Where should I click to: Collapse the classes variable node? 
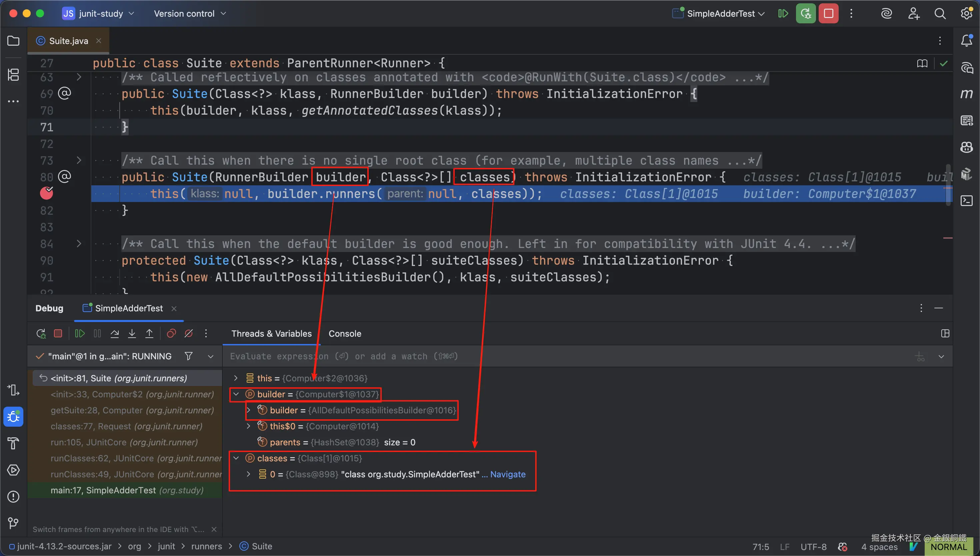click(236, 458)
